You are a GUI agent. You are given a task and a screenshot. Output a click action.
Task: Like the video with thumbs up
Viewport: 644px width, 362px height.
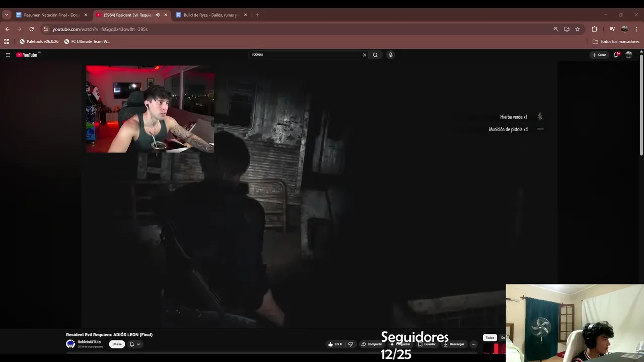pos(335,344)
